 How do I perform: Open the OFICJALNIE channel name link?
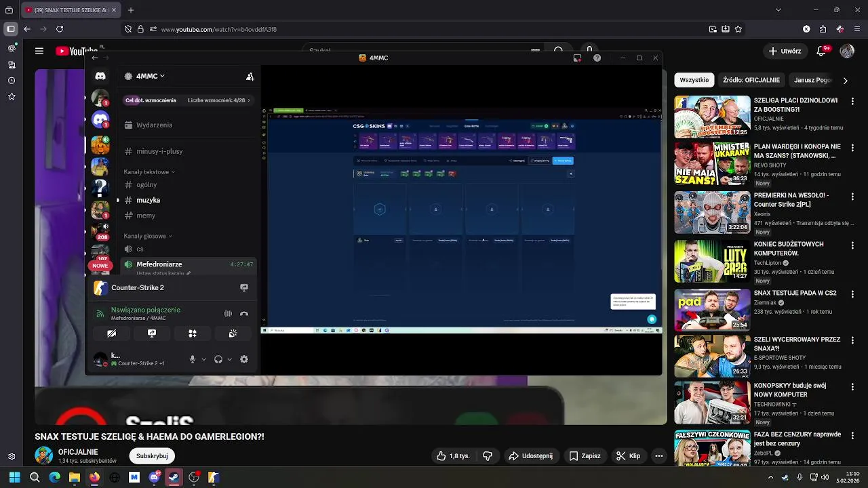click(78, 452)
